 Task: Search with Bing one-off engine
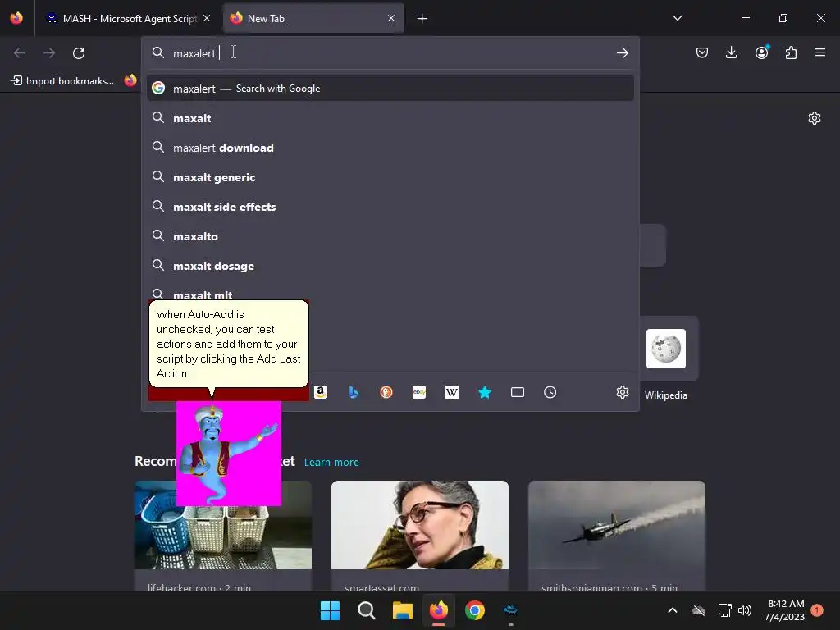click(354, 392)
